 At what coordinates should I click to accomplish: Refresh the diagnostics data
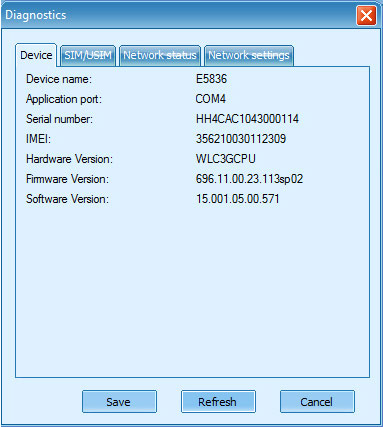[218, 402]
